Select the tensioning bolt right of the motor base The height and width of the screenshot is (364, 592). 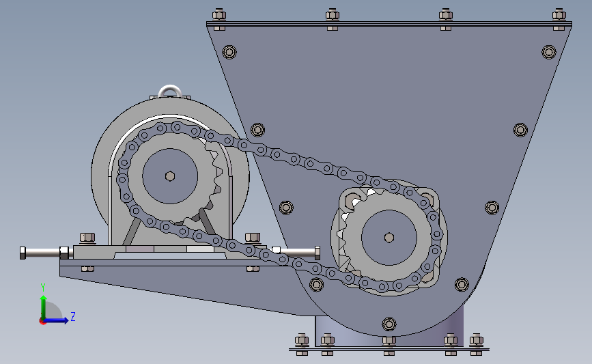[x=296, y=253]
